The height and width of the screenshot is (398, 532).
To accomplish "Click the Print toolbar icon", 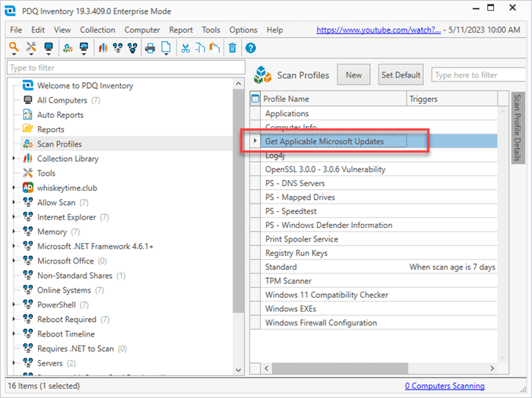I will click(150, 48).
